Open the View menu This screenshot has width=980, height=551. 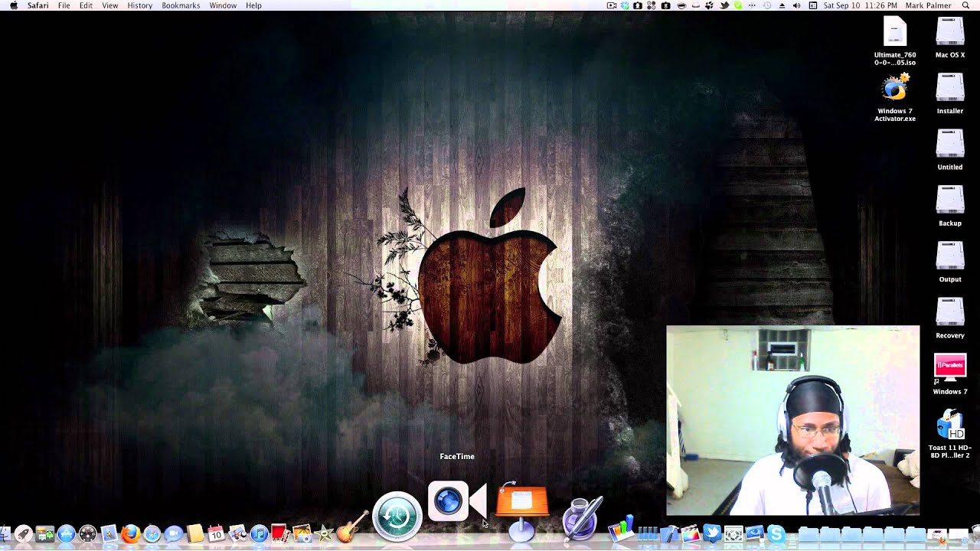click(x=110, y=5)
